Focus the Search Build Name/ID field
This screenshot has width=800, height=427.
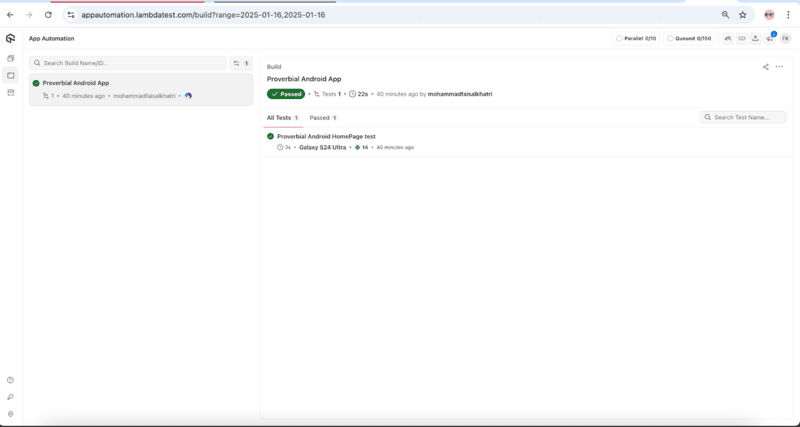tap(128, 63)
